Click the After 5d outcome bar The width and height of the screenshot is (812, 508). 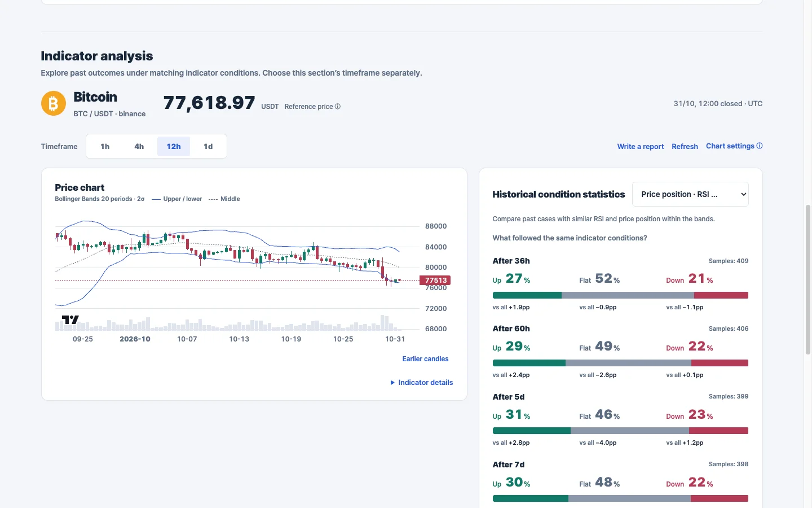coord(620,431)
